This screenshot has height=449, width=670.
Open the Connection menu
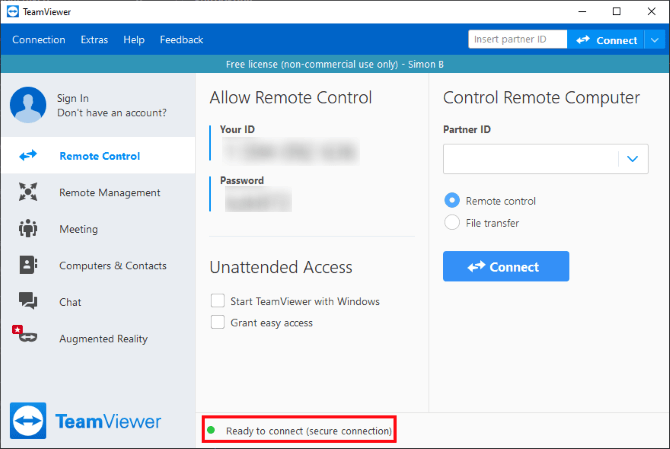pos(39,40)
